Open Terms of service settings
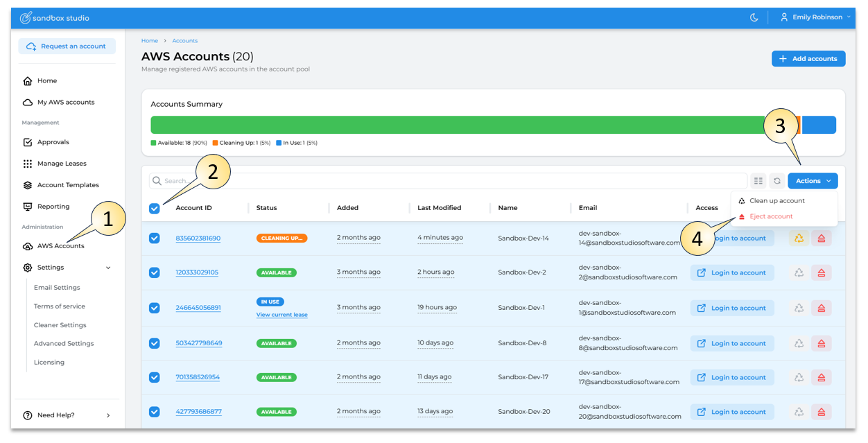The height and width of the screenshot is (443, 868). coord(60,306)
